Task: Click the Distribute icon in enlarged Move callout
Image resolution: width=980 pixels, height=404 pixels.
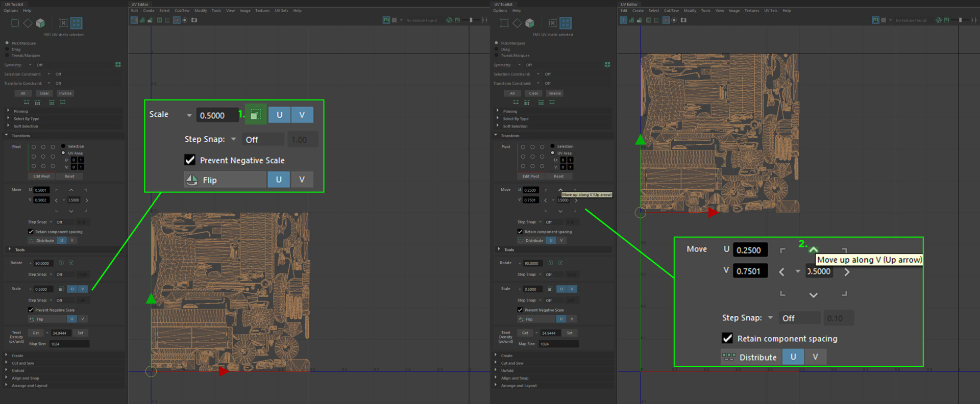Action: tap(729, 357)
